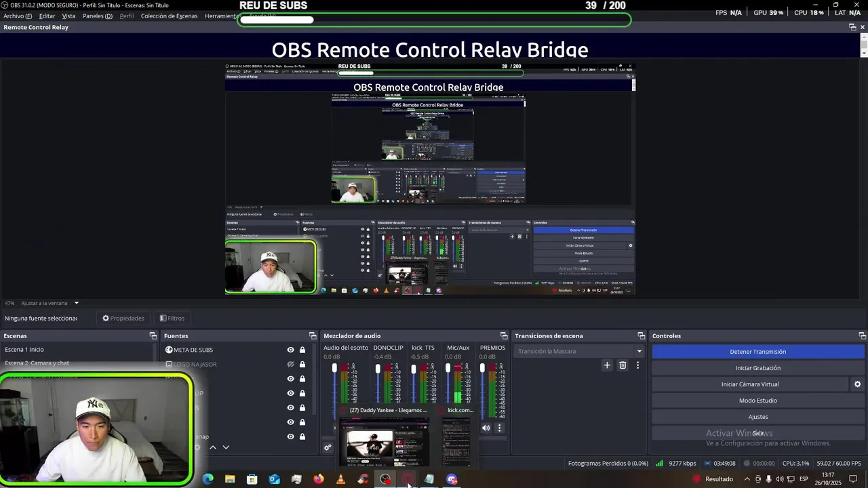
Task: Undock the Transiciones de escena panel
Action: pyautogui.click(x=642, y=335)
